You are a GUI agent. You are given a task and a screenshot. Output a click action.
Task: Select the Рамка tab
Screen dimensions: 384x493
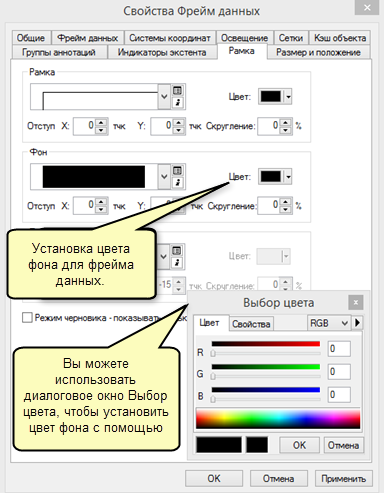[242, 51]
